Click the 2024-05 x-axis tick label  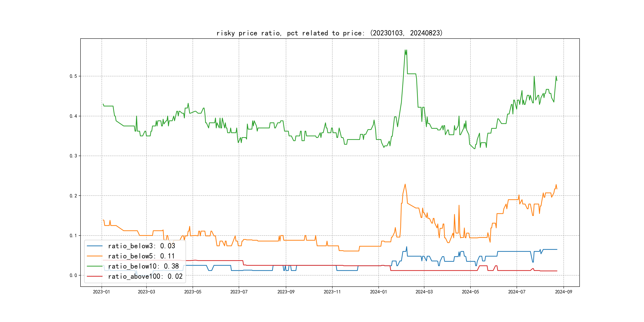(470, 292)
